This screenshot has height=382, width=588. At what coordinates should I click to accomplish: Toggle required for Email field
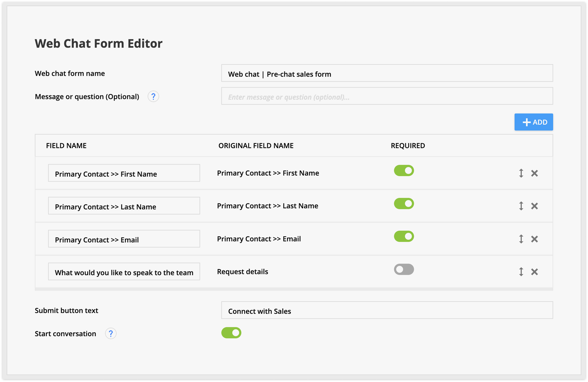point(404,236)
